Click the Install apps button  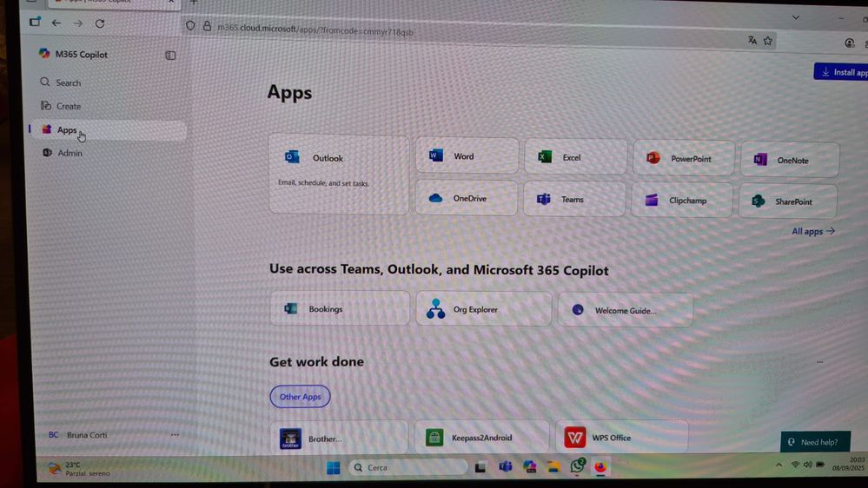tap(841, 71)
